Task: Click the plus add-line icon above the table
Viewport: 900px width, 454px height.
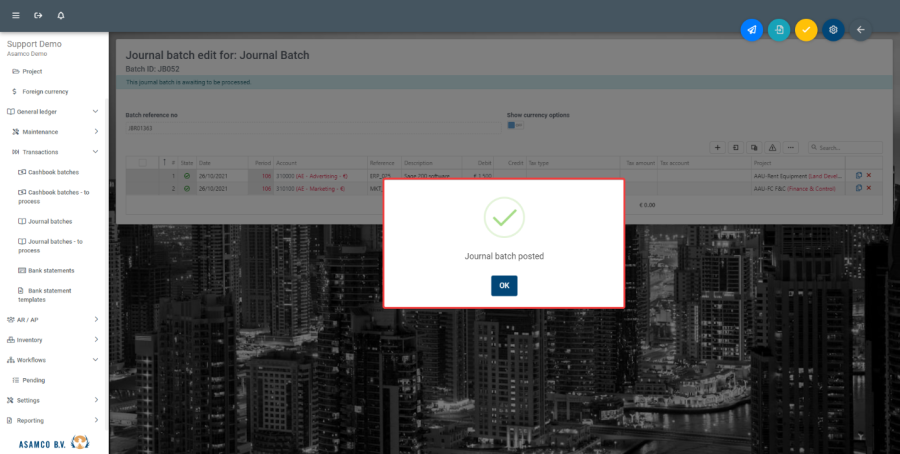Action: [717, 147]
